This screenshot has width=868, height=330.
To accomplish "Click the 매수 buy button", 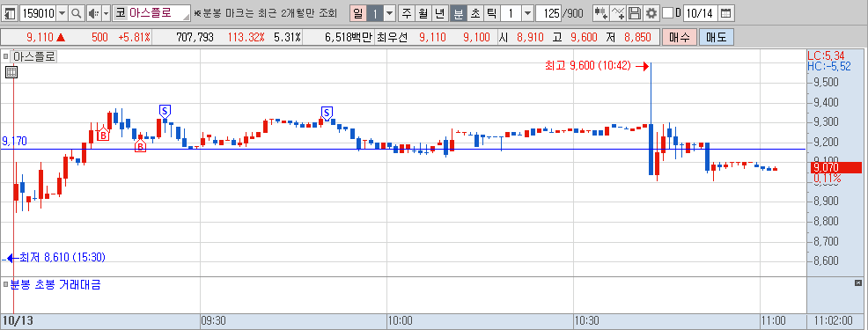I will click(x=680, y=38).
